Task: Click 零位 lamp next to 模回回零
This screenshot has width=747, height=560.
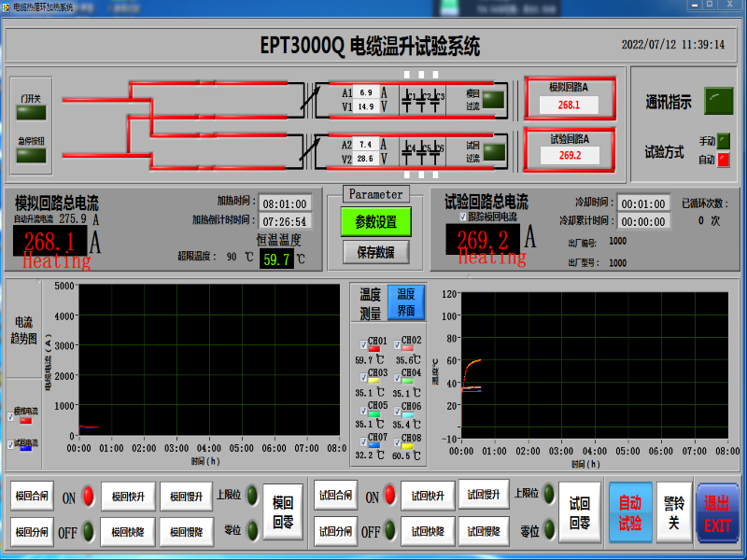Action: click(x=252, y=530)
